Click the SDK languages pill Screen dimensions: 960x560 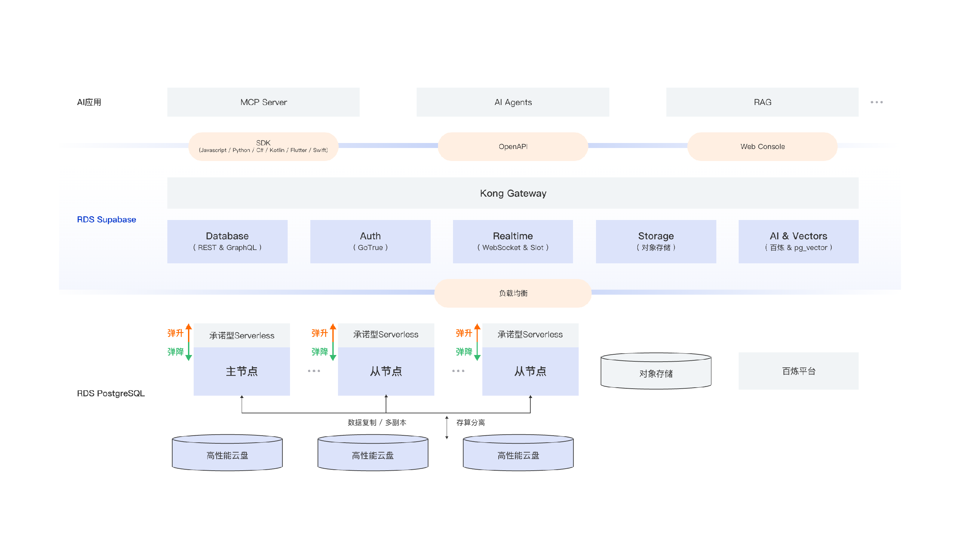click(263, 147)
